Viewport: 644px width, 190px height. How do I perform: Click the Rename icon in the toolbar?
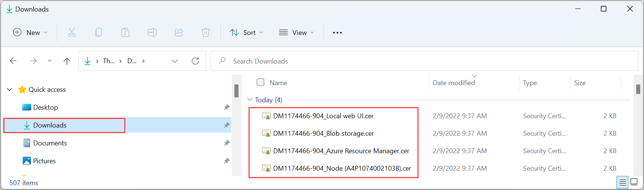(x=152, y=32)
